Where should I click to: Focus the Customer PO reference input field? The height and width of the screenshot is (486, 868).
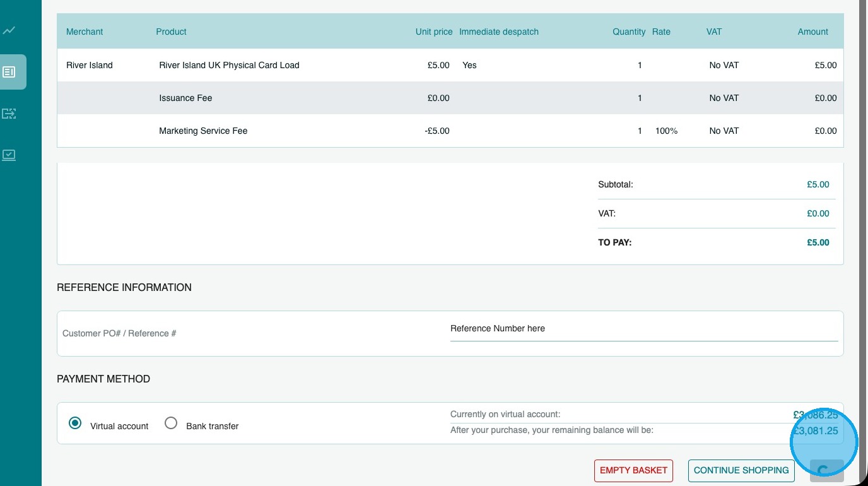tap(644, 329)
